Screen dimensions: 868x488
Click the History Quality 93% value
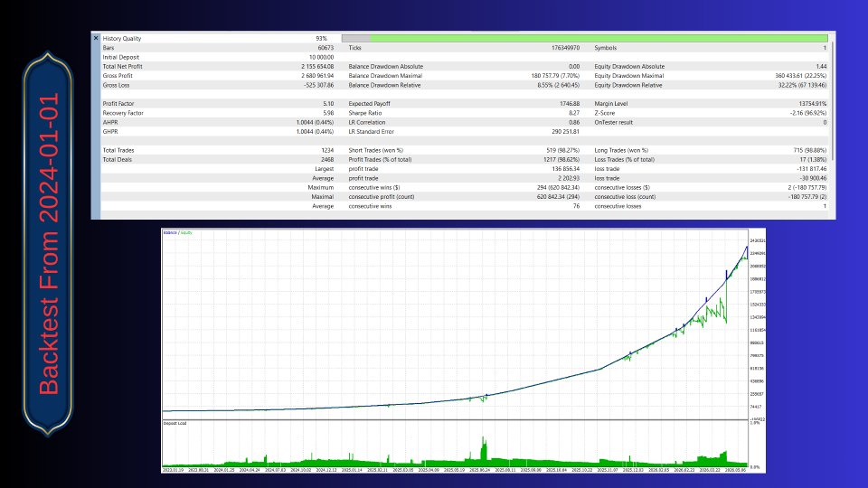click(x=321, y=39)
